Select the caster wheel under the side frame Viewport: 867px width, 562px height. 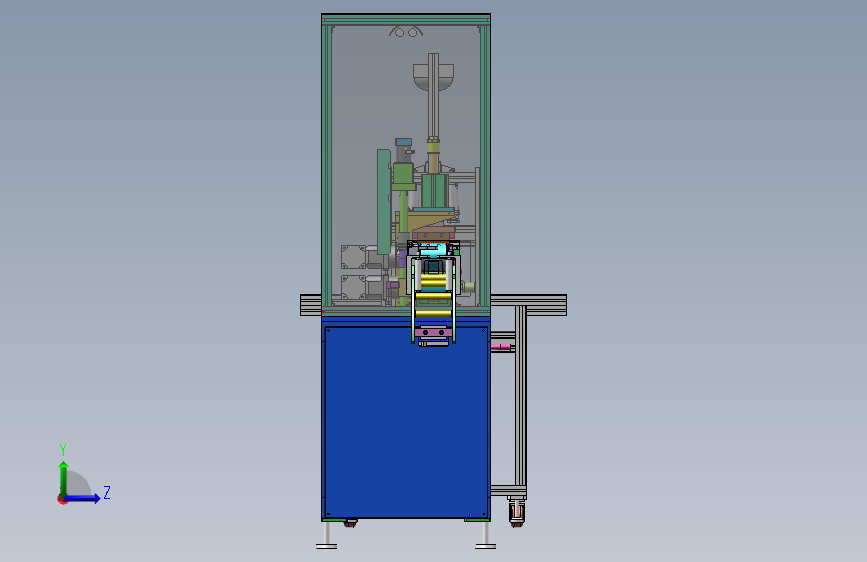(x=516, y=512)
